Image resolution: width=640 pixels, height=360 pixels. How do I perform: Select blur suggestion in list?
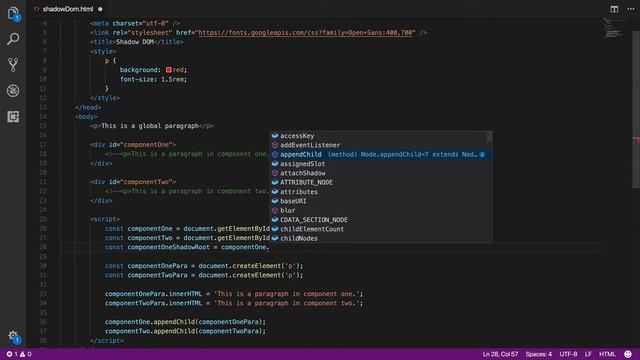click(380, 211)
